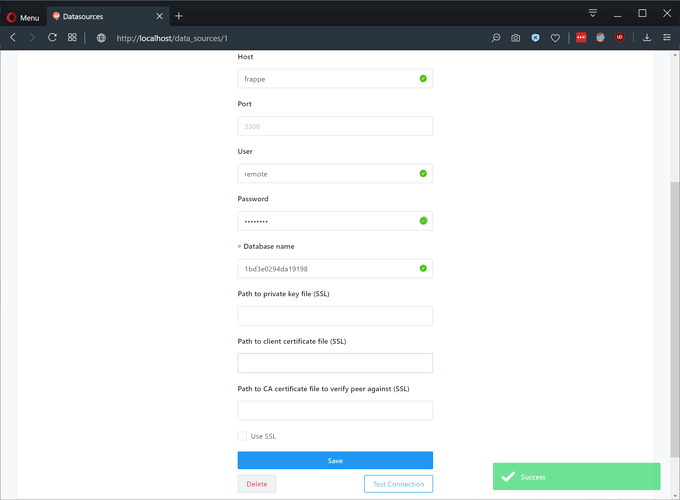
Task: Open a new tab with plus icon
Action: pos(179,16)
